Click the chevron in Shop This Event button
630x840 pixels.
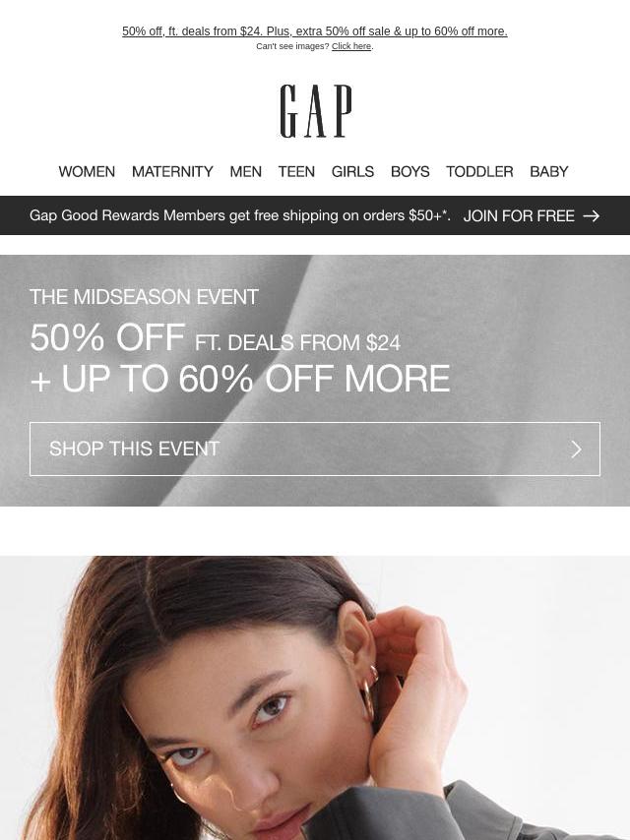click(577, 450)
